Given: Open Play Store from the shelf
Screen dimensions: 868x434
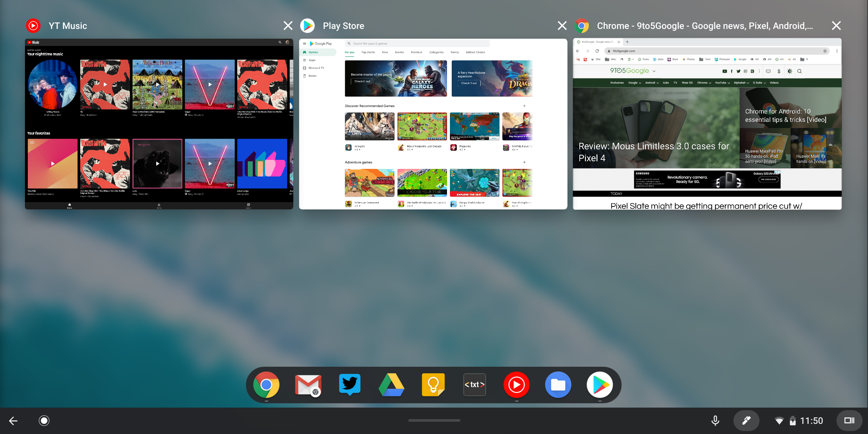Looking at the screenshot, I should [600, 385].
